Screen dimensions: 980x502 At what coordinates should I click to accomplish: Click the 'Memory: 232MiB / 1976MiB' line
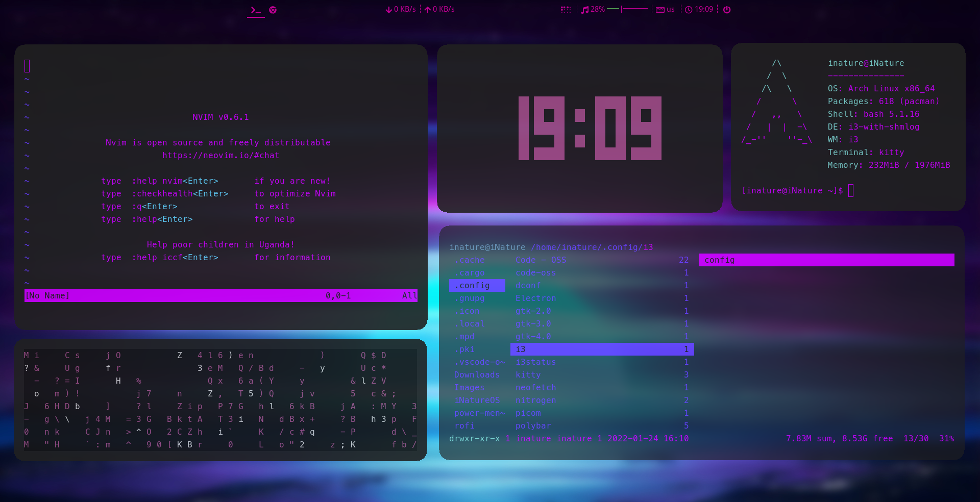tap(889, 165)
